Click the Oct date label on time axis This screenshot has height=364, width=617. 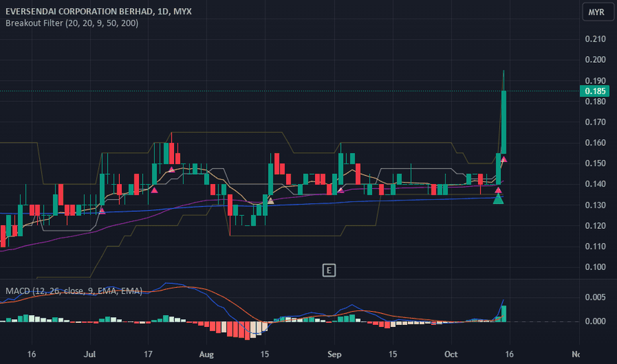pos(451,354)
